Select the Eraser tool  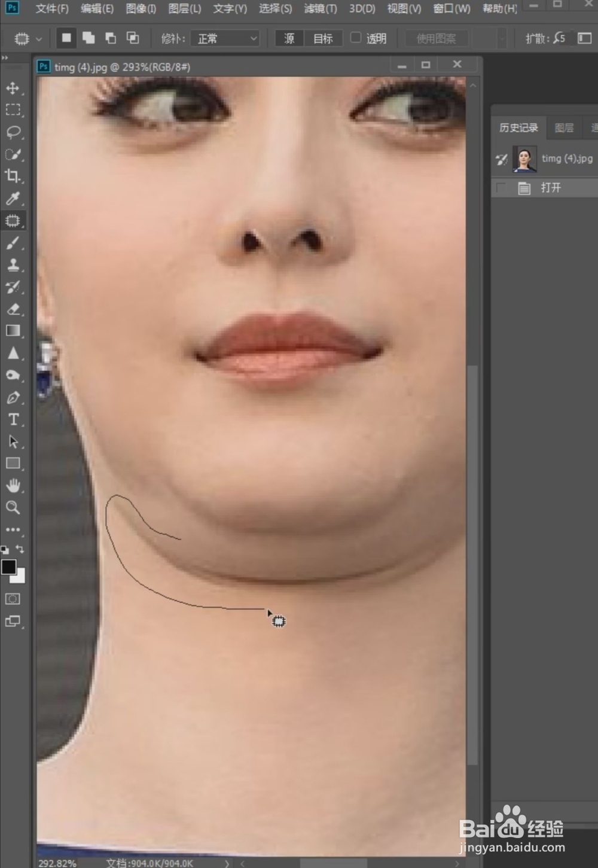(13, 309)
